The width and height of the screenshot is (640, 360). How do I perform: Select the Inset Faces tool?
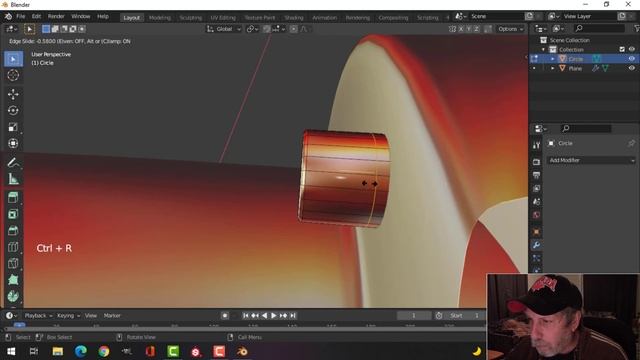tap(13, 214)
